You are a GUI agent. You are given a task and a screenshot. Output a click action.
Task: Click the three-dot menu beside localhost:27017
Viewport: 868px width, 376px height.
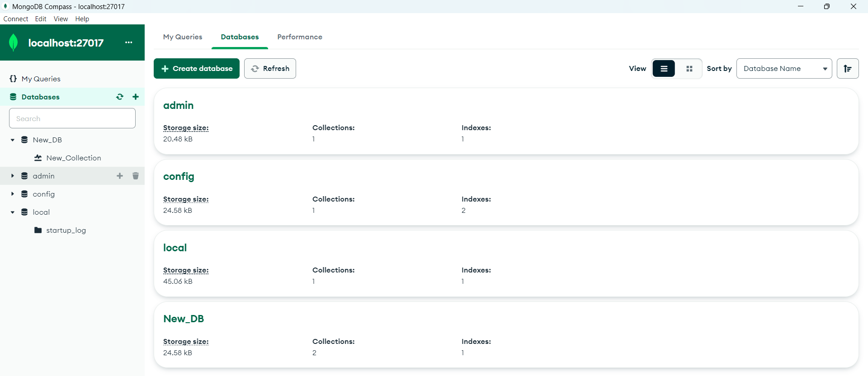pyautogui.click(x=129, y=42)
